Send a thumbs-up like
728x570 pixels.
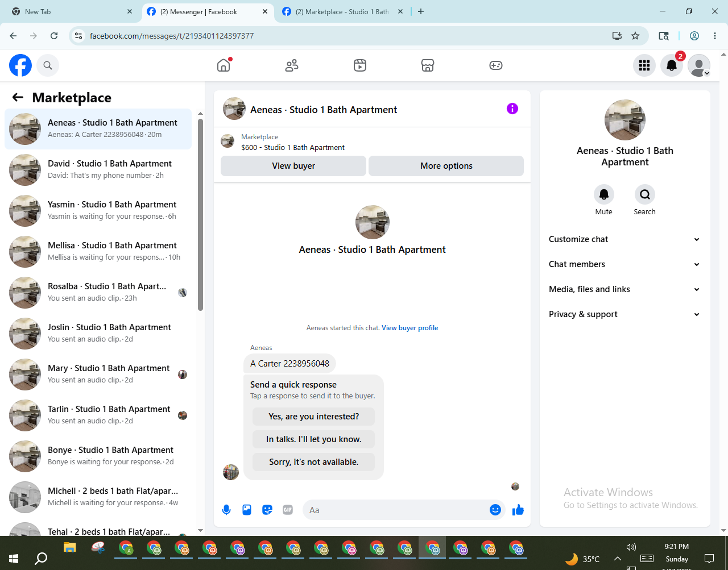(x=518, y=510)
